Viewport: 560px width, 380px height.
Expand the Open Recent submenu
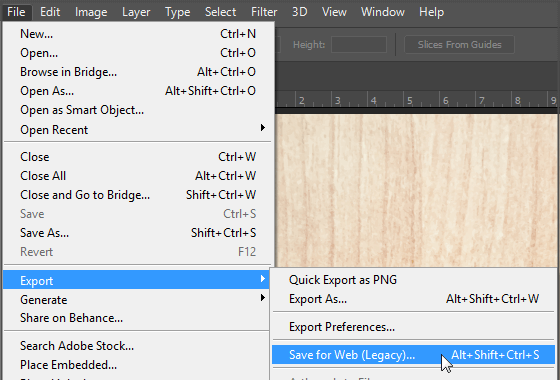coord(139,129)
